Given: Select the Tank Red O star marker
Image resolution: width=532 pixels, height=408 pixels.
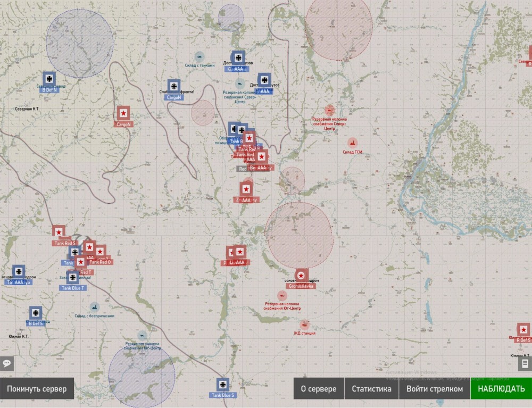Looking at the screenshot, I should click(100, 252).
